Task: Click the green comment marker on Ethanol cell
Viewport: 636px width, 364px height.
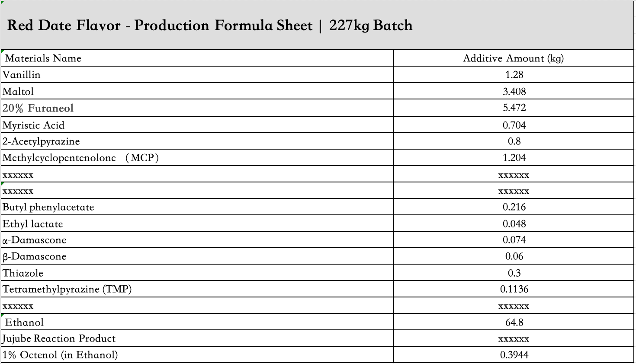Action: (x=3, y=315)
